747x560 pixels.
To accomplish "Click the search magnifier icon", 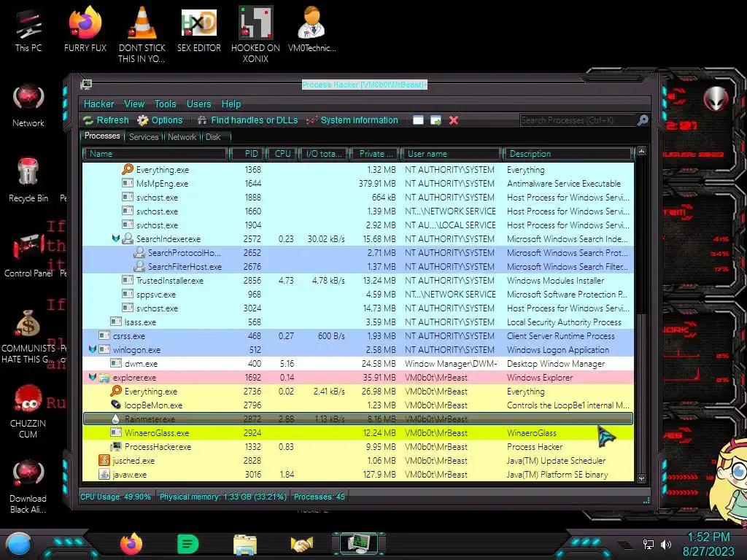I will click(643, 120).
